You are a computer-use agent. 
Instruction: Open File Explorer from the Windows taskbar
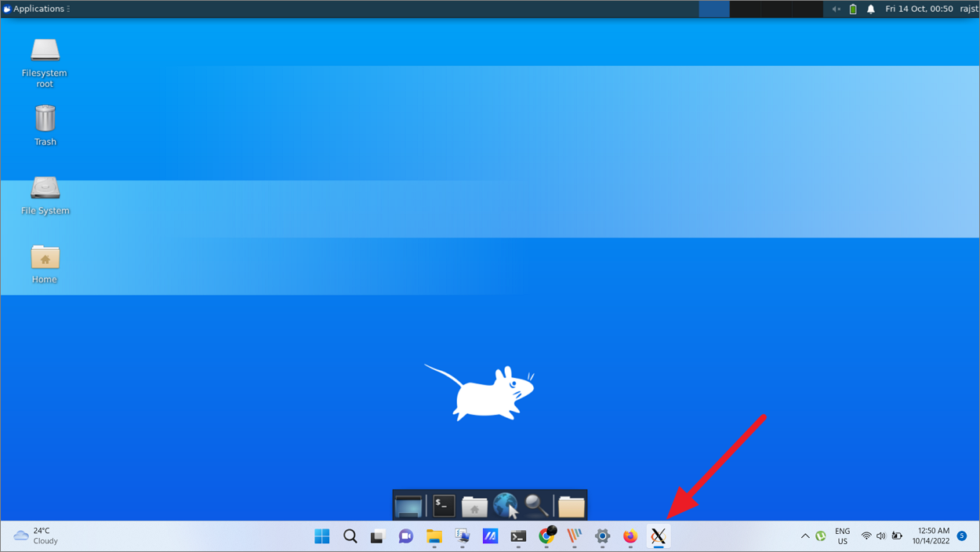434,536
